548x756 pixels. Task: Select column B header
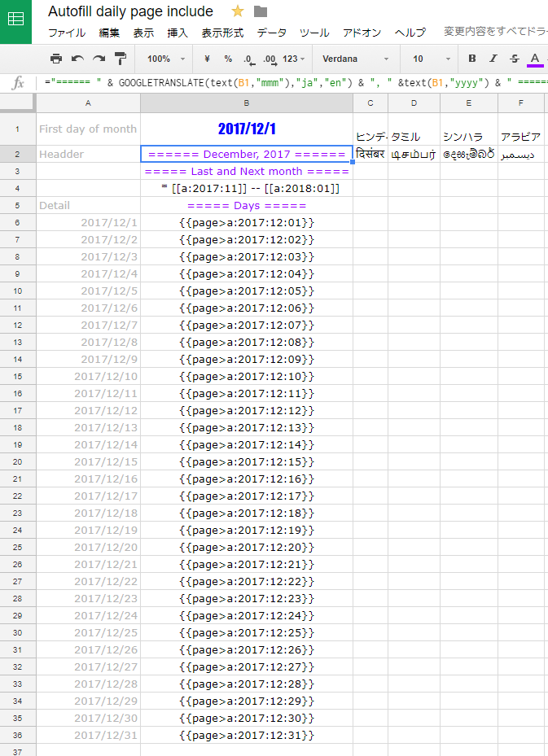pos(247,103)
